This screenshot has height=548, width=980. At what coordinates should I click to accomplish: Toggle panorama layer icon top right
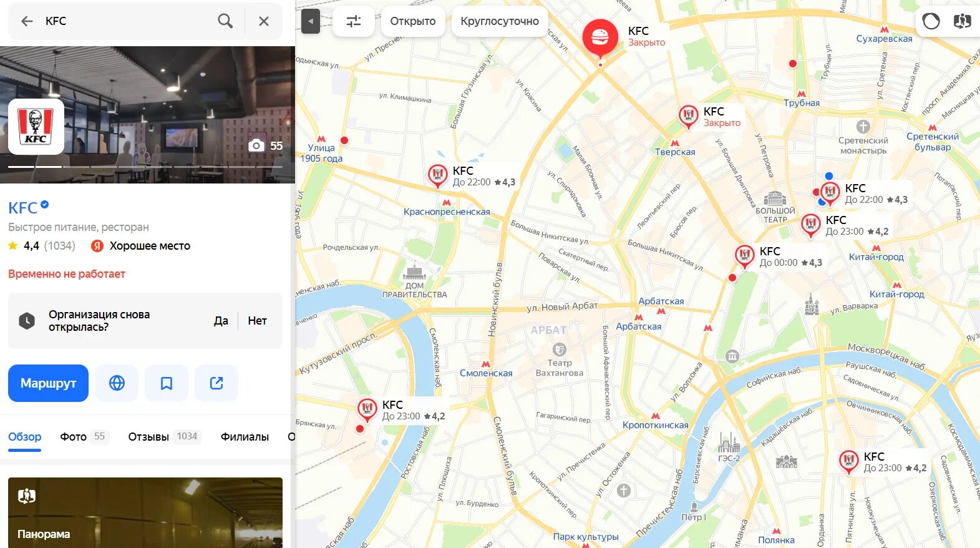[x=963, y=21]
